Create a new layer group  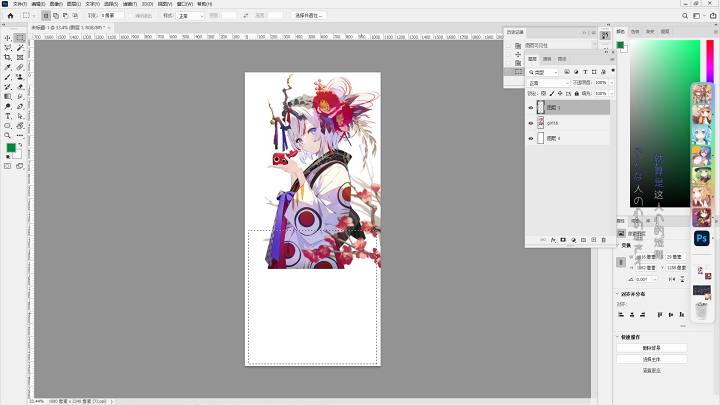pos(583,240)
